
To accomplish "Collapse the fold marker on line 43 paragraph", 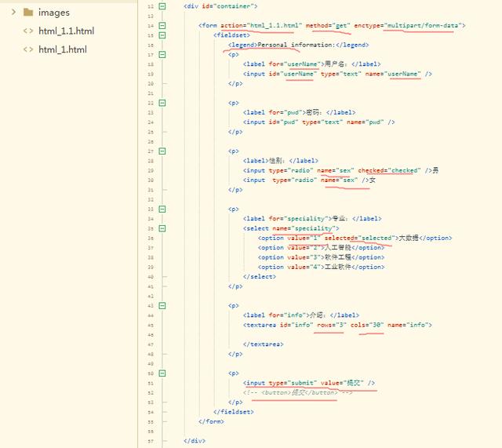I will (162, 305).
